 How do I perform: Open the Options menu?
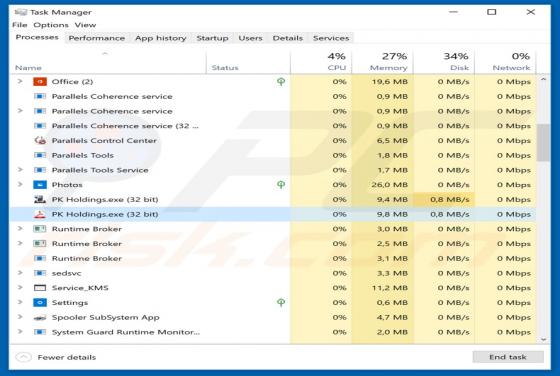[51, 25]
